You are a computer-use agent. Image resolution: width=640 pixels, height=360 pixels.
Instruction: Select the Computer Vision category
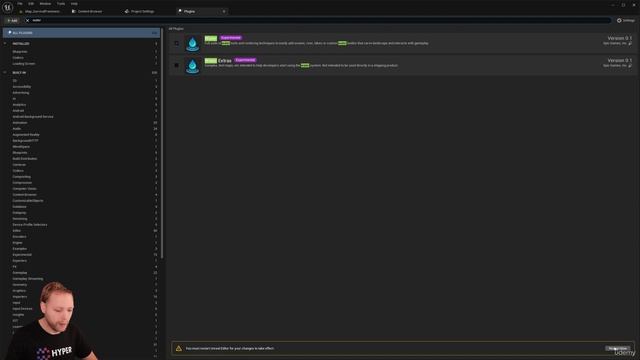24,189
